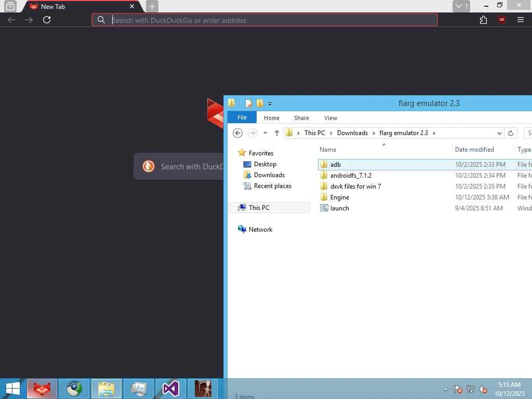This screenshot has width=532, height=399.
Task: Click the 10/12/2025 3:38 AM date cell
Action: point(482,197)
